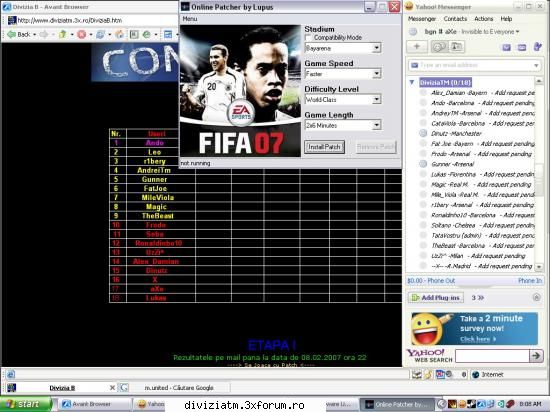Click the square gray icon after Home in Avant toolbar
Image resolution: width=550 pixels, height=412 pixels.
click(x=134, y=34)
